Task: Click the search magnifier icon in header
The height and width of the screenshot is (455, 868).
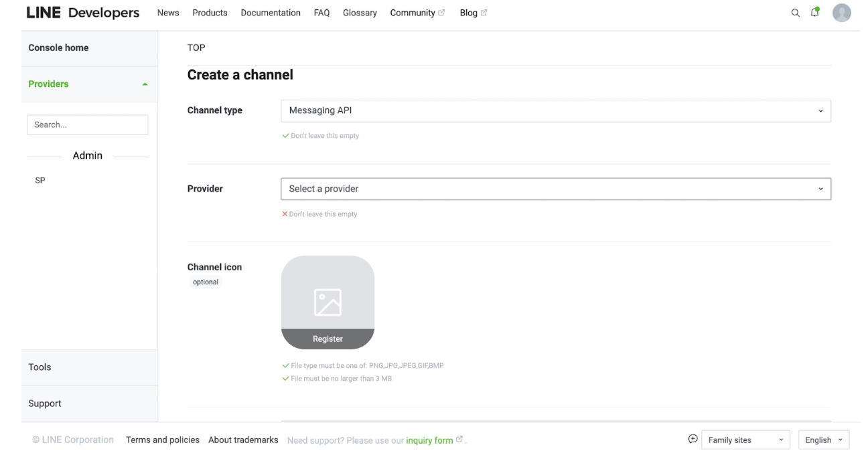Action: [x=796, y=13]
